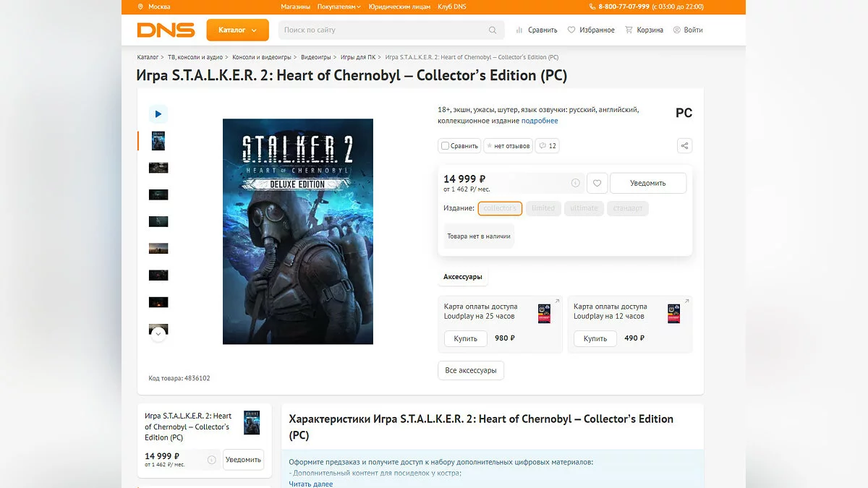Click the DNS logo

166,30
